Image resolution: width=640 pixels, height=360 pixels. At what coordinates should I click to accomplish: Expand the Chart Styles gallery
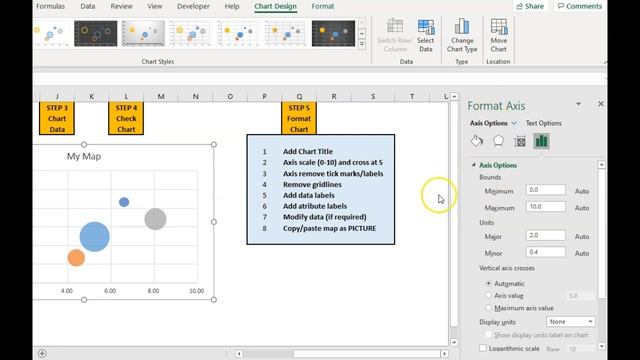[362, 44]
